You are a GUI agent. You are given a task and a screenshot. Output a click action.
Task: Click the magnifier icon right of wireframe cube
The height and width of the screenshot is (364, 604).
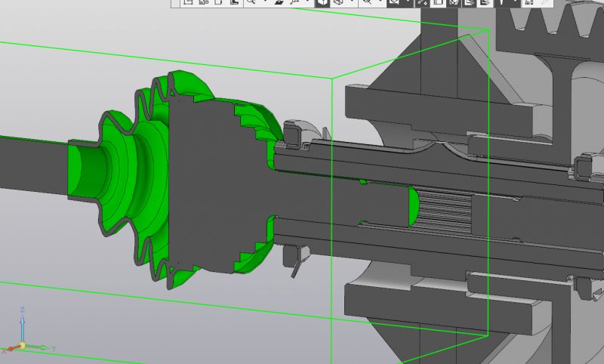pyautogui.click(x=366, y=3)
